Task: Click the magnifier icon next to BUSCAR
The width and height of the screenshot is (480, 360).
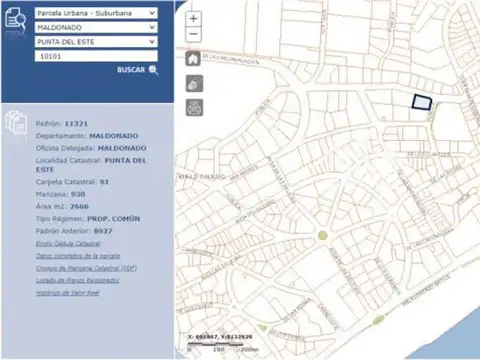Action: coord(153,70)
